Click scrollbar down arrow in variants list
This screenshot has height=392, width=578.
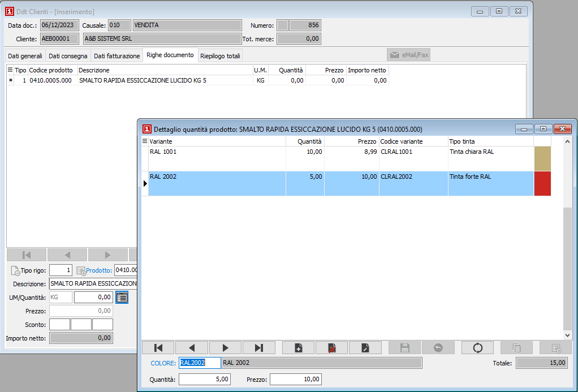point(567,335)
